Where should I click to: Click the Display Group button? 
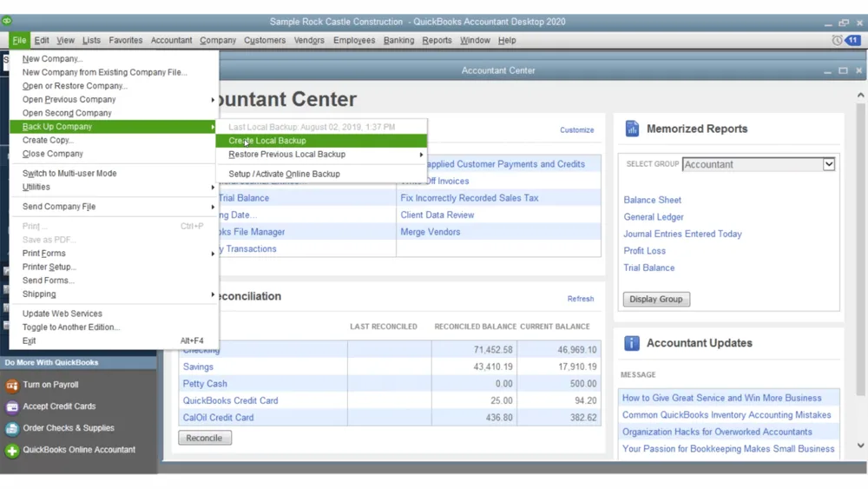(656, 299)
